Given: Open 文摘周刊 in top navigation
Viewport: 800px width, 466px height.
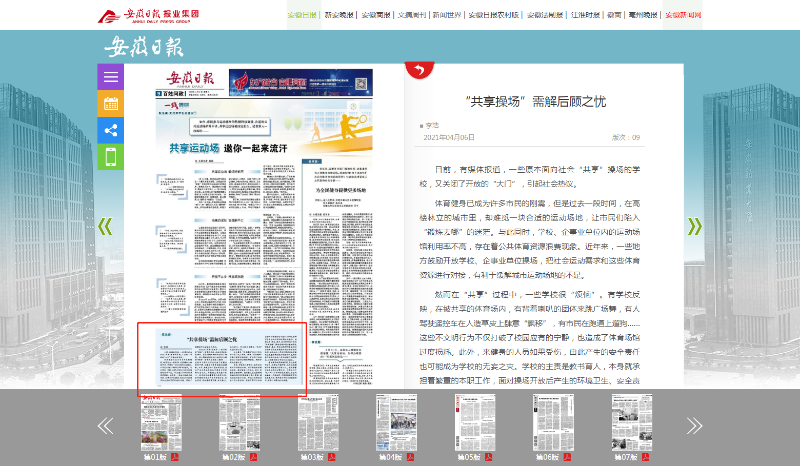Looking at the screenshot, I should tap(412, 15).
